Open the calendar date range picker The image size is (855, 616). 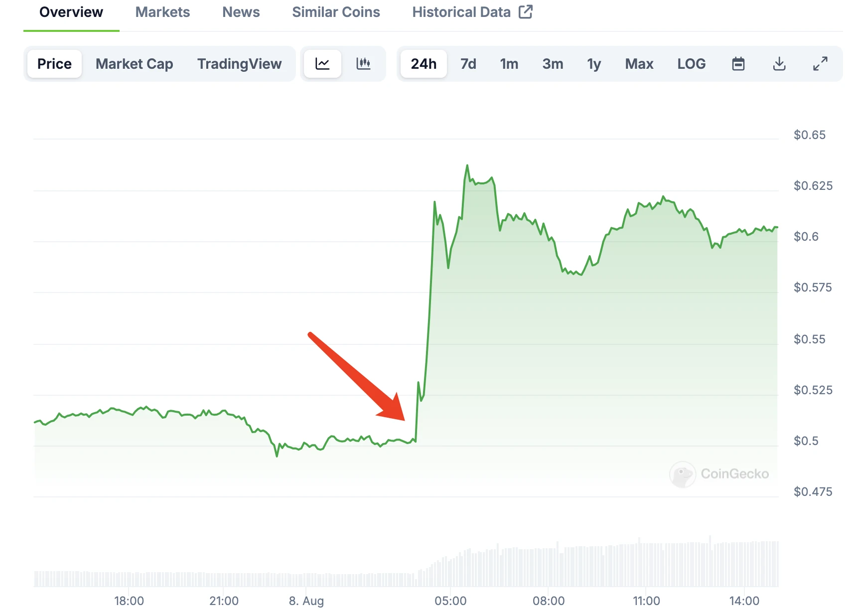pos(738,64)
